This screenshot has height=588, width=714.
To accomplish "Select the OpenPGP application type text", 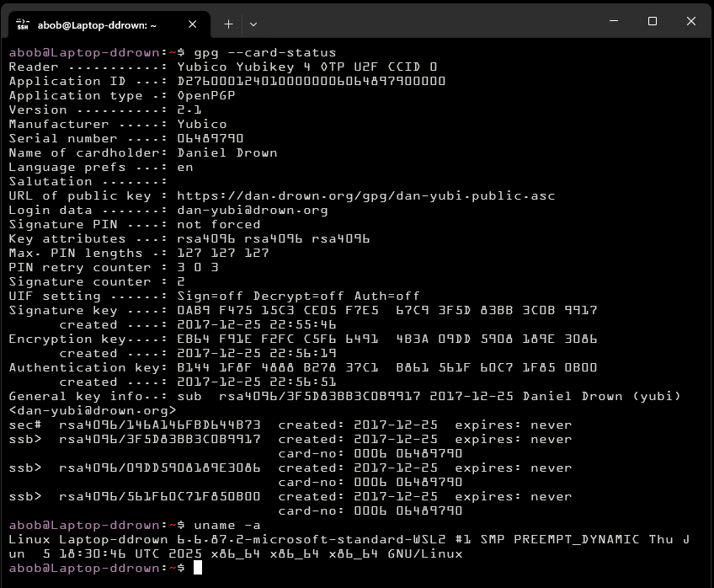I will (x=205, y=95).
